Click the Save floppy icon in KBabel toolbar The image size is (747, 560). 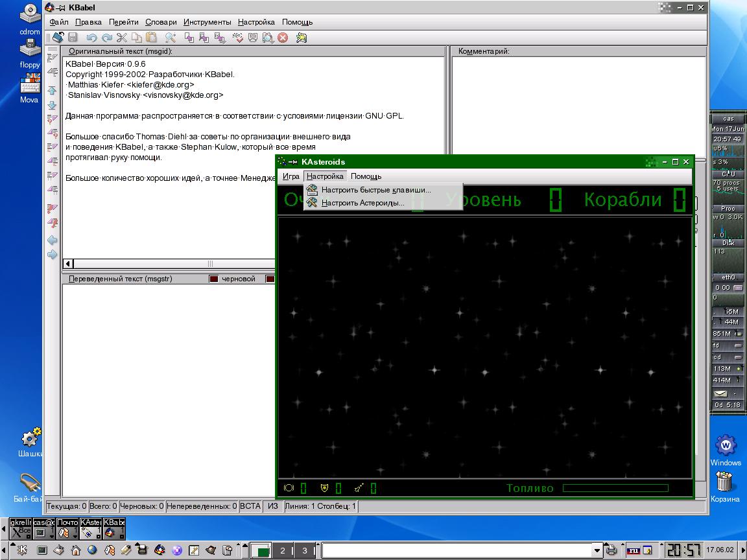pyautogui.click(x=73, y=38)
